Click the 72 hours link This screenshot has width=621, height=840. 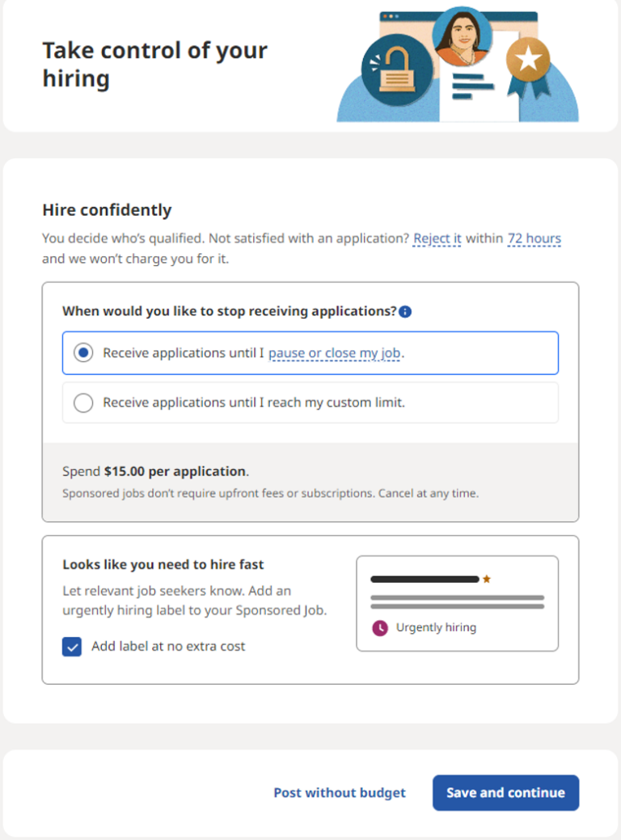click(534, 238)
